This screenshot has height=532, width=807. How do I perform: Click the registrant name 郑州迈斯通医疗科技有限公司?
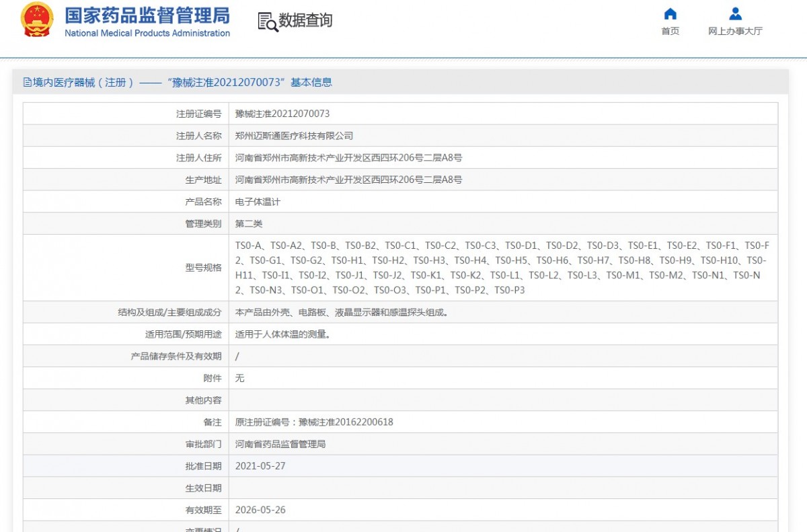294,136
